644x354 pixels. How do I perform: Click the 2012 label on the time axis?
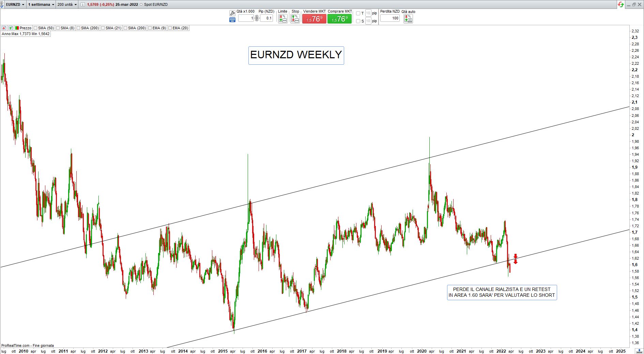point(103,351)
